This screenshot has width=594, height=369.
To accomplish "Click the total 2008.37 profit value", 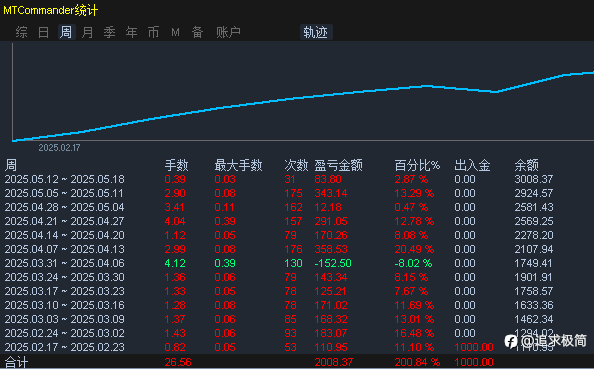I will click(334, 363).
